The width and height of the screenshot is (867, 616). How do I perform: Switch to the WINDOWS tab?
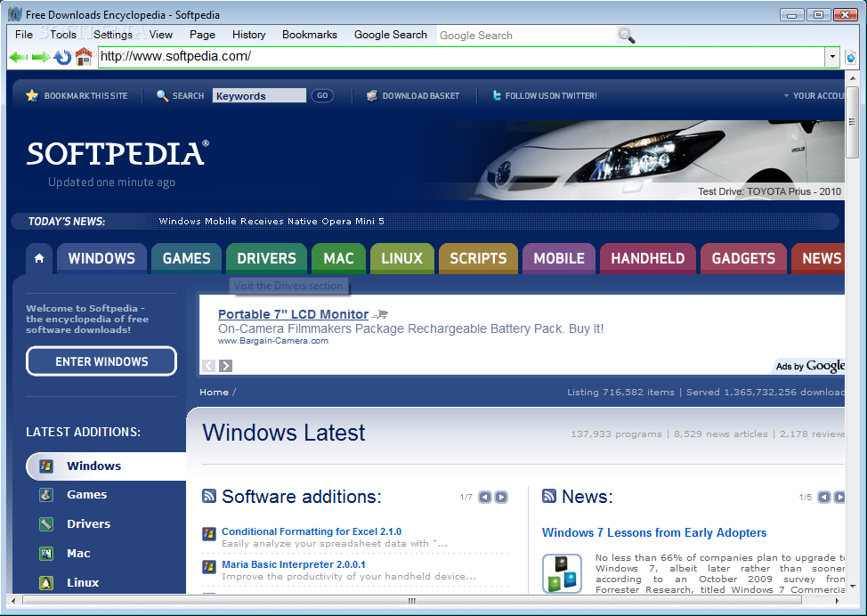point(101,258)
